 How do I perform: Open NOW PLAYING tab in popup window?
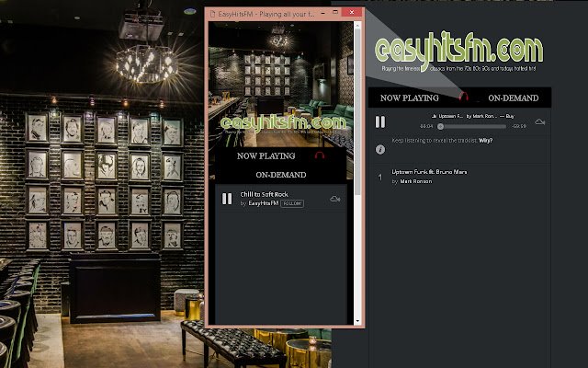click(x=266, y=155)
